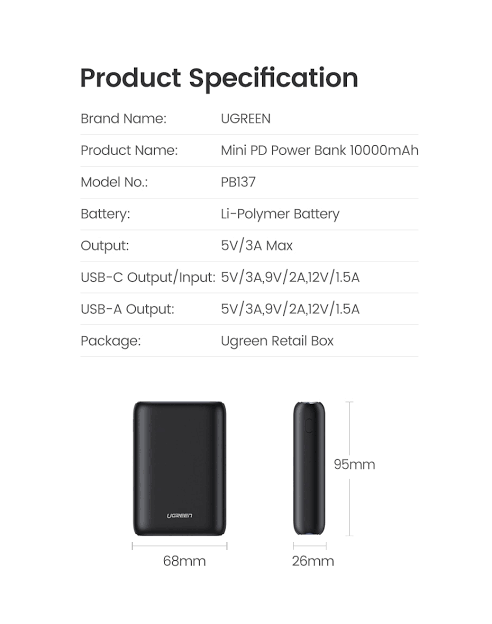Image resolution: width=492 pixels, height=624 pixels.
Task: Click the UGREEN logo on the power bank
Action: tap(180, 515)
